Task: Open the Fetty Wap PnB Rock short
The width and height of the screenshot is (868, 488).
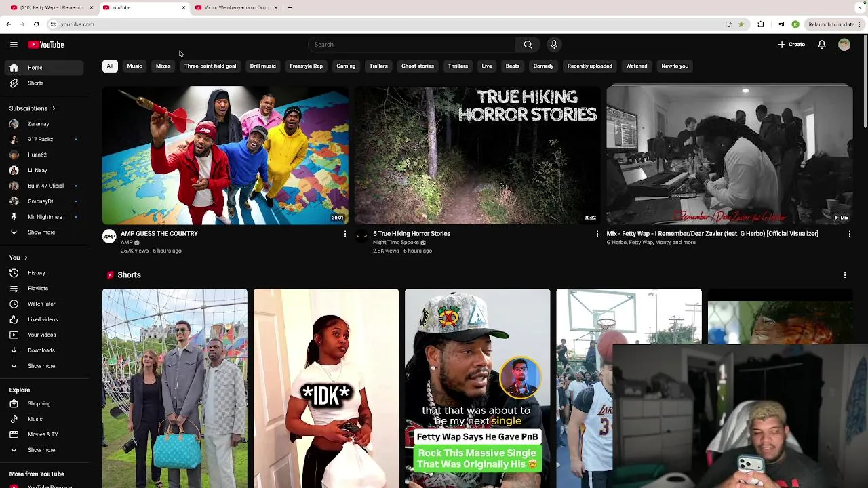Action: [x=477, y=388]
